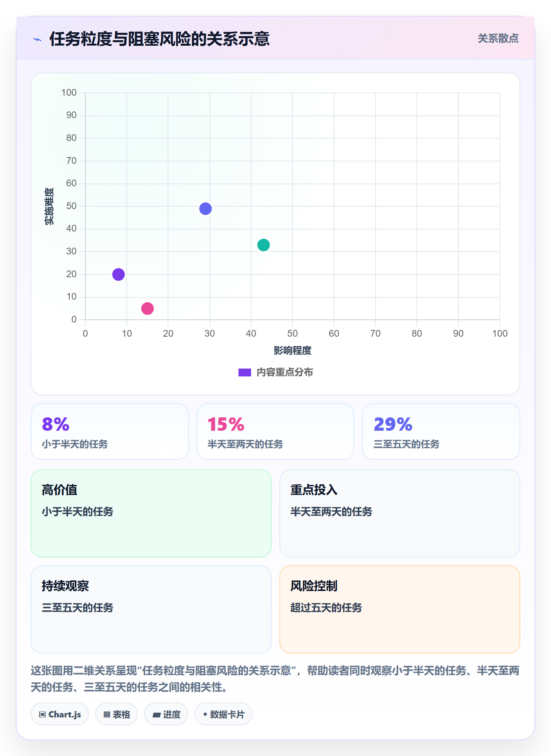Open the green 高价值 quadrant card

151,513
